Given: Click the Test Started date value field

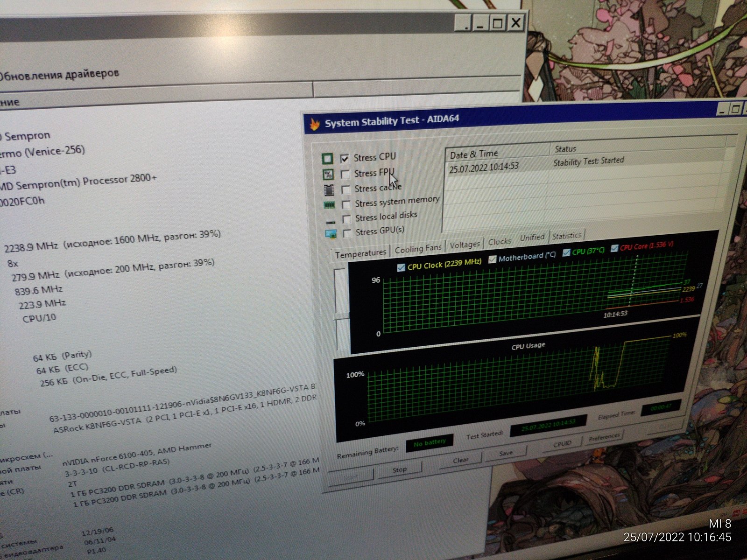Looking at the screenshot, I should tap(548, 425).
